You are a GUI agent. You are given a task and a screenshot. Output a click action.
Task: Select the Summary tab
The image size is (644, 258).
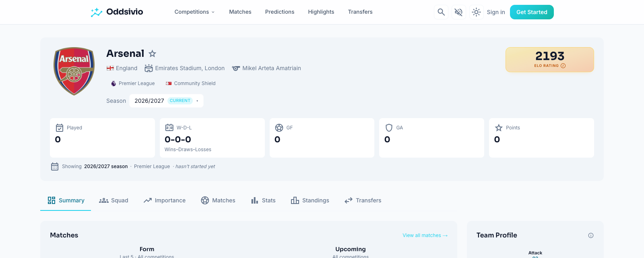[x=66, y=200]
